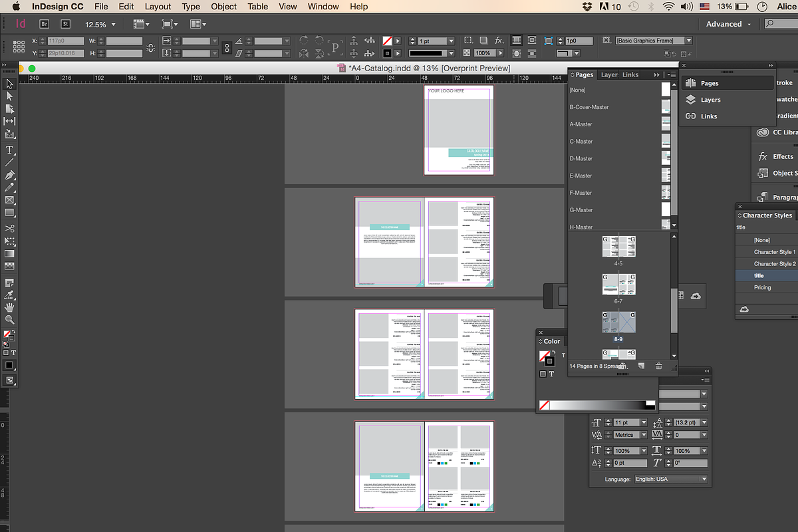Open Adobe Bridge with Br icon
The width and height of the screenshot is (798, 532).
(x=45, y=24)
